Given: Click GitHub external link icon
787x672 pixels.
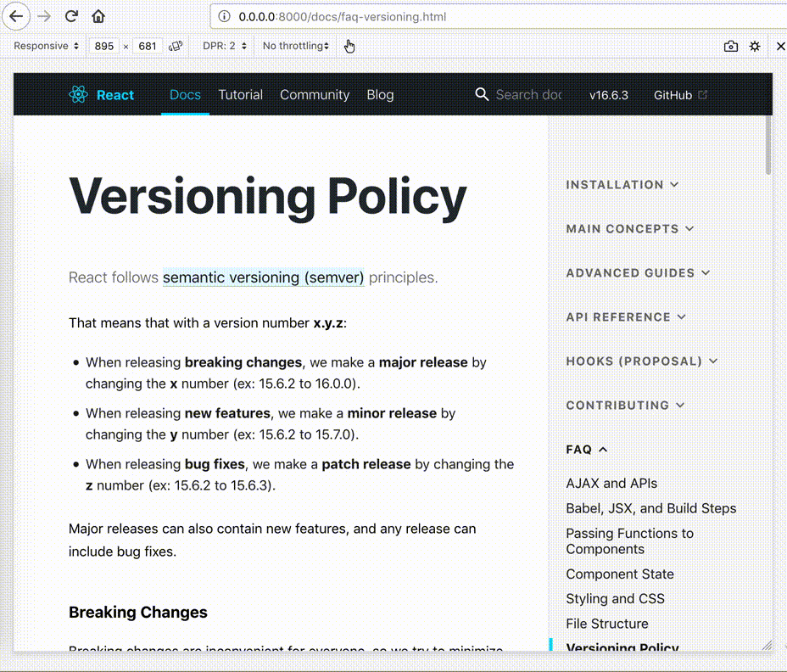Looking at the screenshot, I should [x=703, y=94].
